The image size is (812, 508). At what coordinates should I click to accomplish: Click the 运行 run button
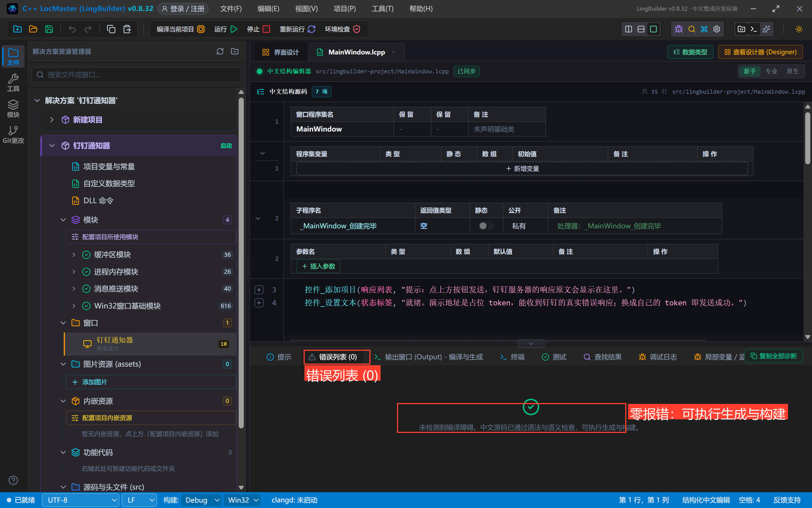coord(226,29)
